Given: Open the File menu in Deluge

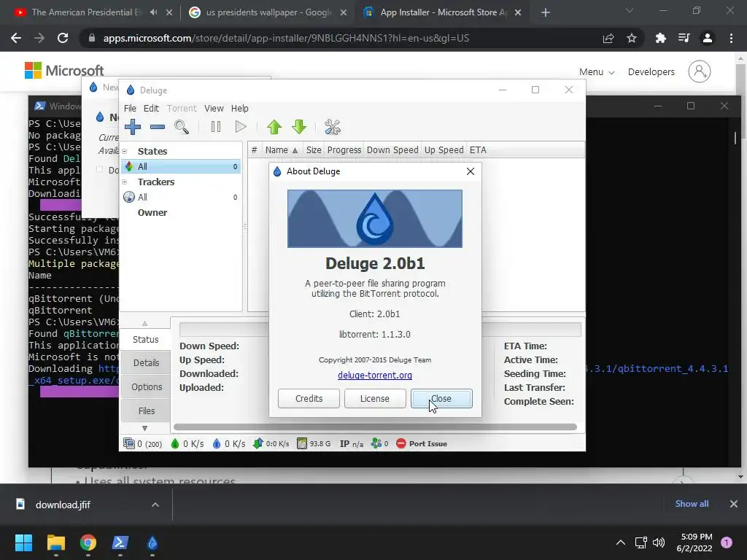Looking at the screenshot, I should pyautogui.click(x=130, y=109).
